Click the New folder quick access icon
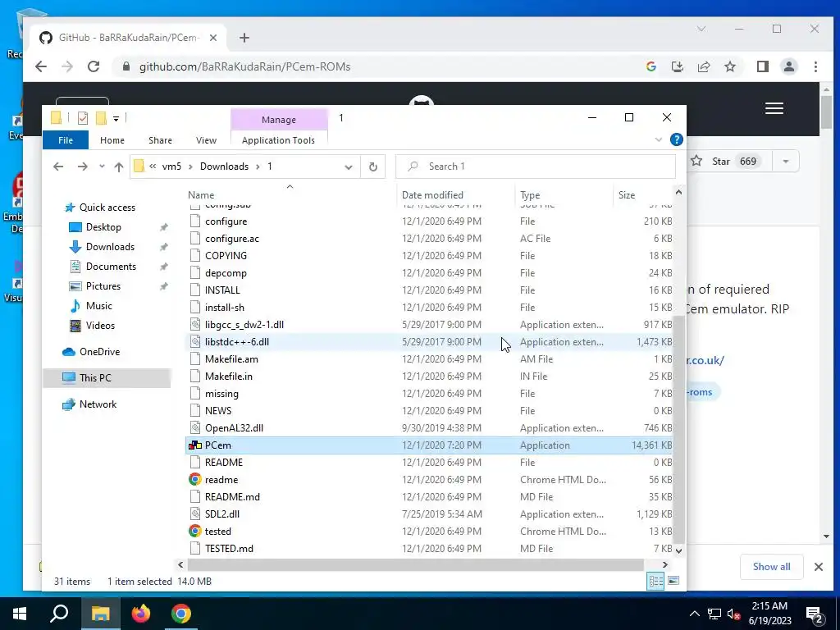This screenshot has height=630, width=840. [101, 118]
